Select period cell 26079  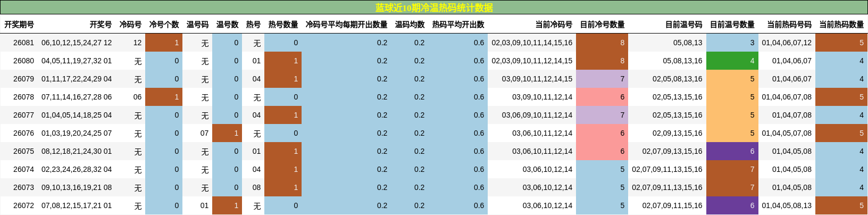(x=23, y=79)
